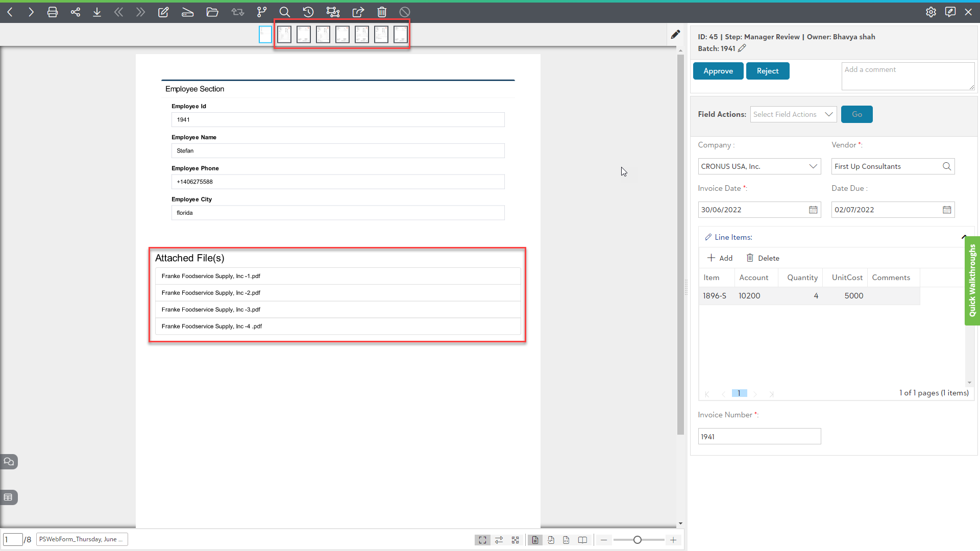Click the zoom in plus button
Screen dimensions: 980x551
673,540
